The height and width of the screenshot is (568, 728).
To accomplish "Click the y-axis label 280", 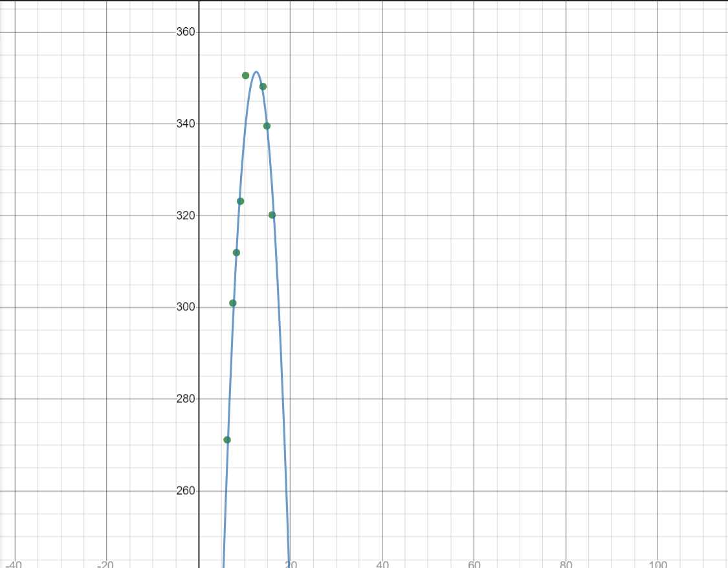I will [x=186, y=399].
